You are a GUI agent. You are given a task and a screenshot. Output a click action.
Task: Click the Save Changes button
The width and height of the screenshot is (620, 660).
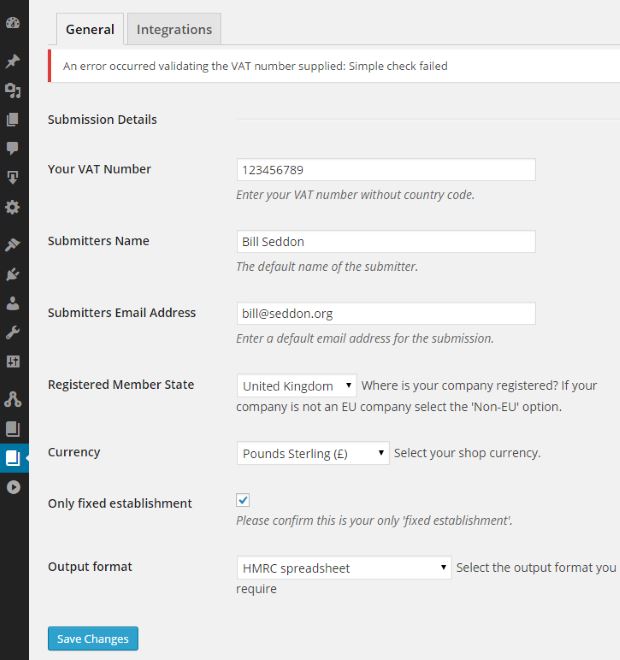93,639
